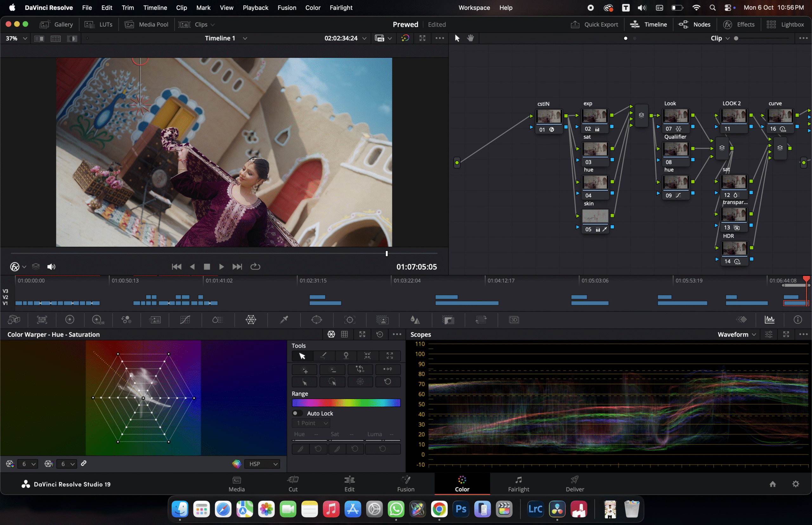812x525 pixels.
Task: Open the Power Window palette
Action: point(316,320)
